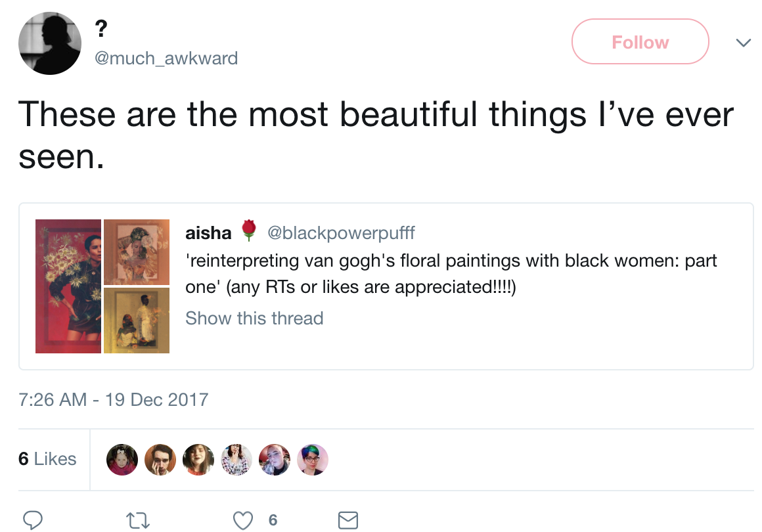Open the 7:26 AM - 19 Dec 2017 timestamp
Screen dimensions: 762x532
tap(113, 399)
